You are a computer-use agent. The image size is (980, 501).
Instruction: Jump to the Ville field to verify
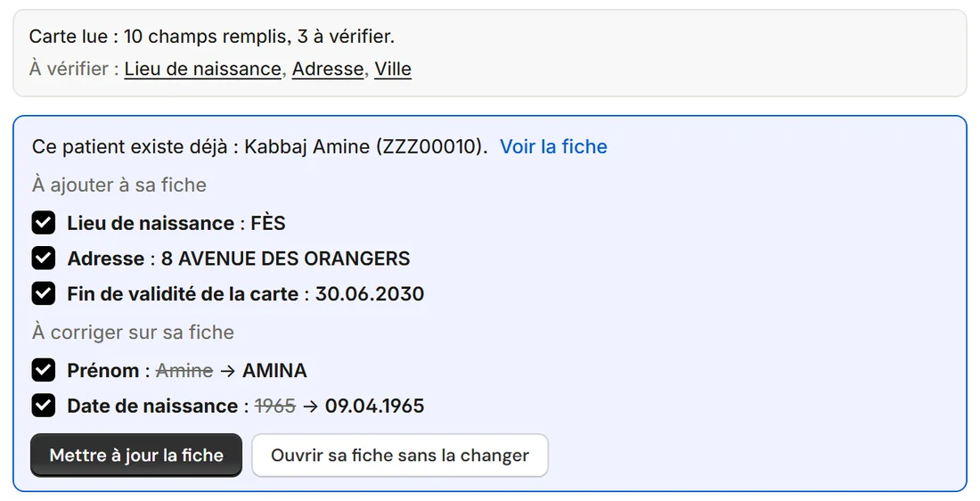pyautogui.click(x=393, y=69)
